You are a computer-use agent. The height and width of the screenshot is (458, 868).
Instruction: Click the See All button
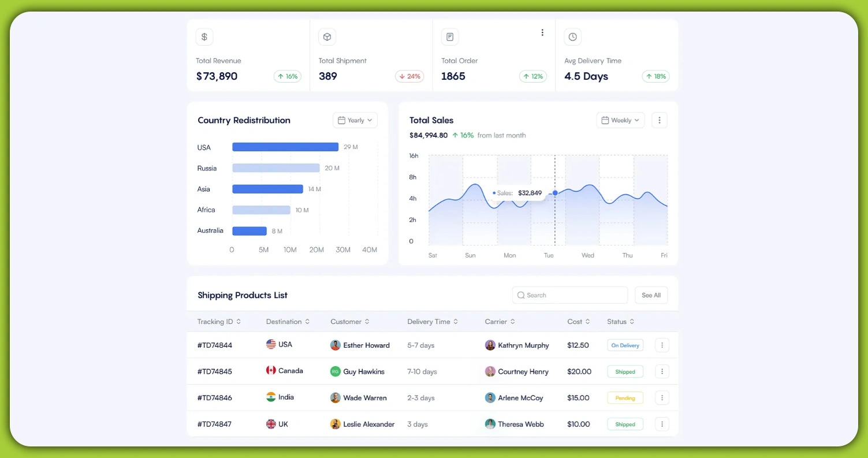(651, 295)
